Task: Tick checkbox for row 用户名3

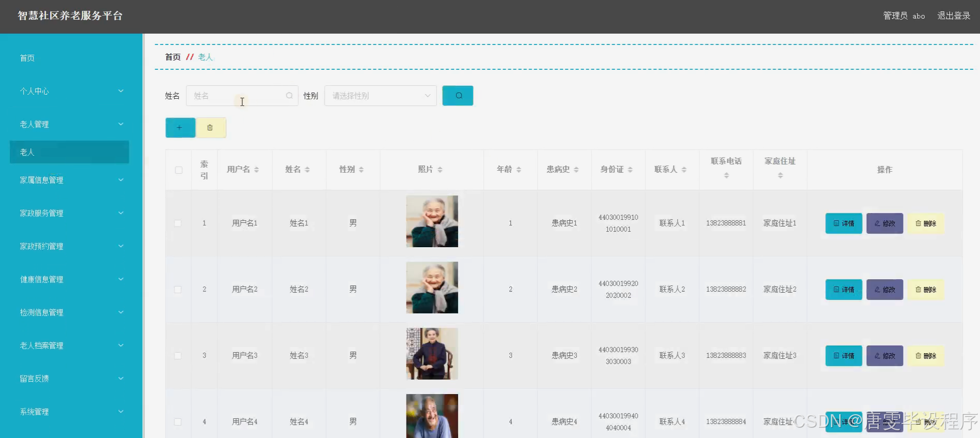Action: 178,356
